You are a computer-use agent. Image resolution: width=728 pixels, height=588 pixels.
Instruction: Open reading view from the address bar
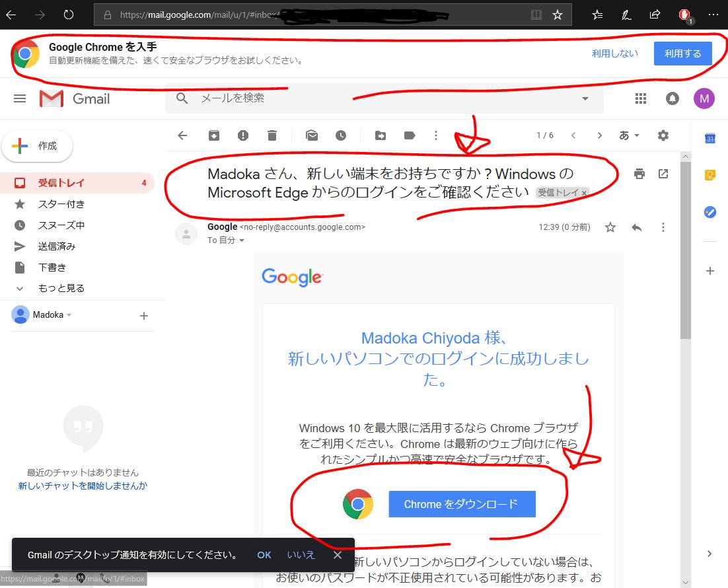click(x=536, y=15)
